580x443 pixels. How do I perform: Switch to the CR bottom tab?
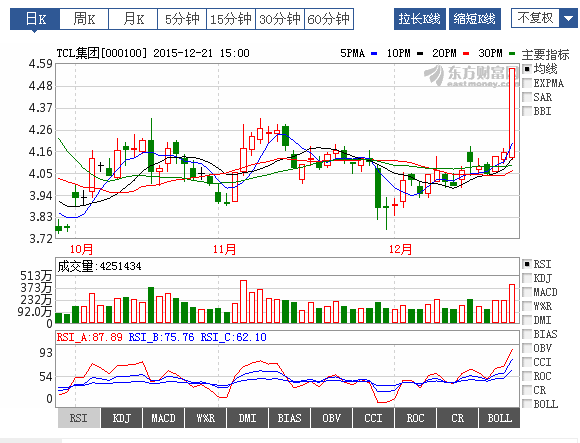click(x=457, y=418)
